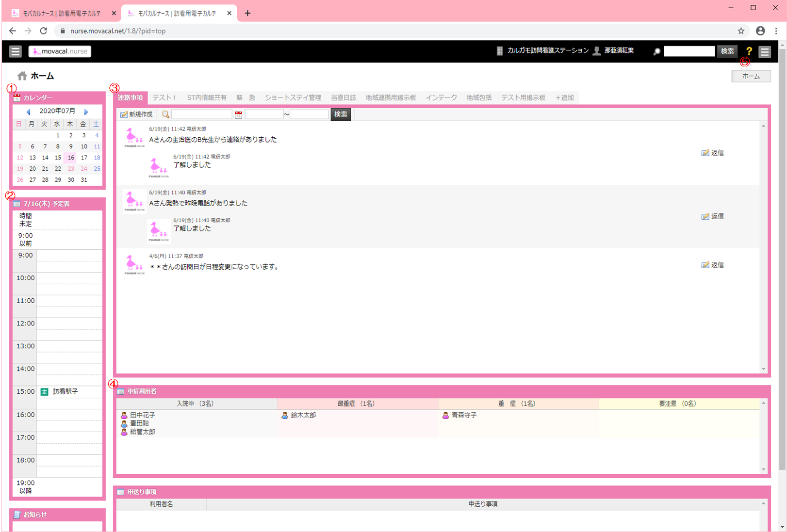Click 訪看駅子 appointment at 15:00
Screen dimensions: 787x532
(66, 392)
